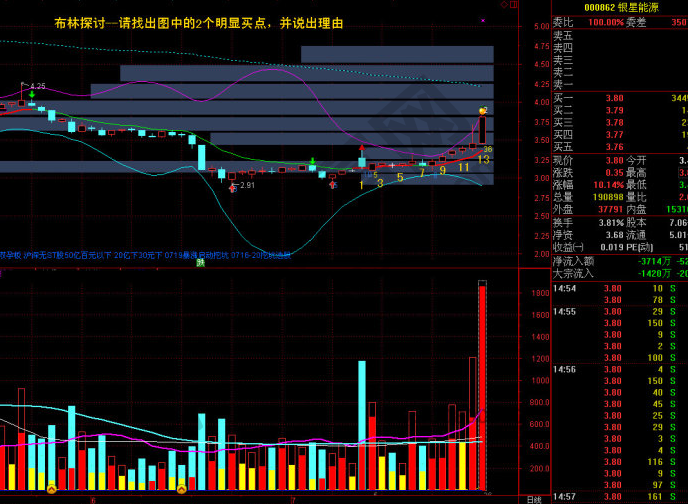Click the first orange circle marker on volume axis

click(x=51, y=488)
